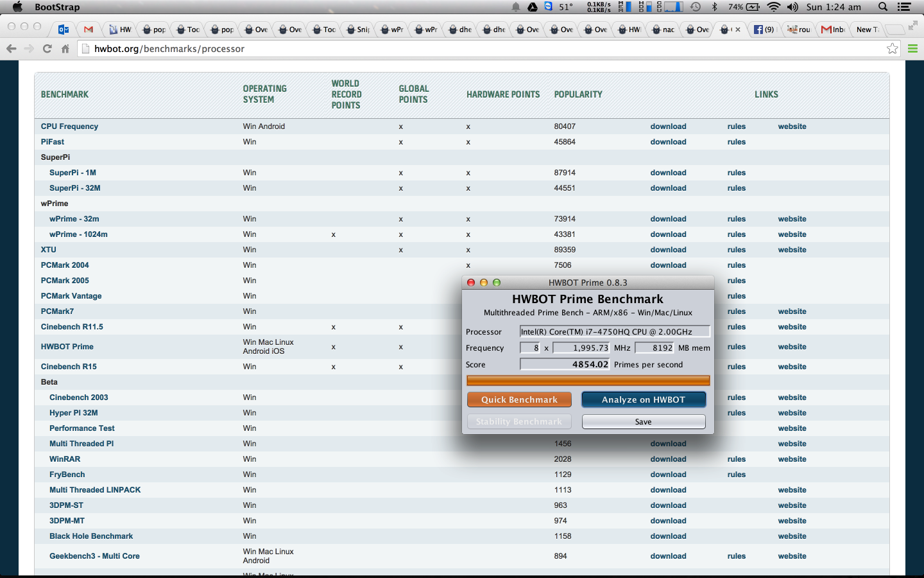924x578 pixels.
Task: Switch to the rou tab
Action: coord(800,30)
